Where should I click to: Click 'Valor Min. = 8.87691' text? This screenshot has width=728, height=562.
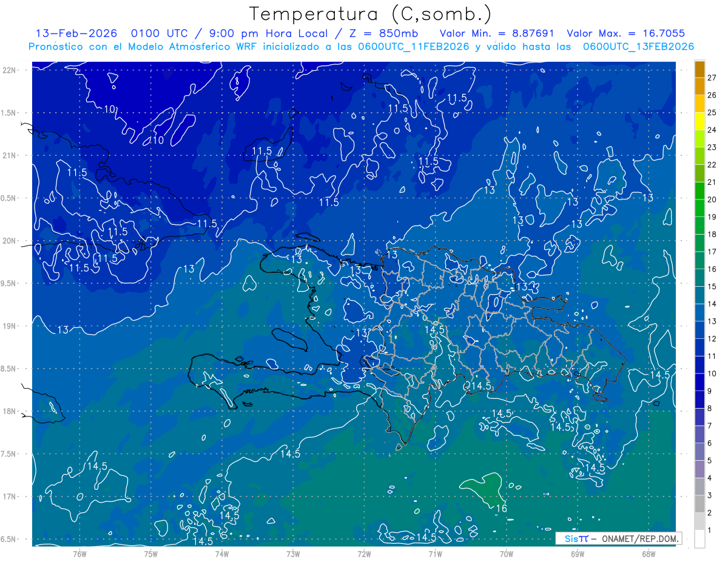498,33
